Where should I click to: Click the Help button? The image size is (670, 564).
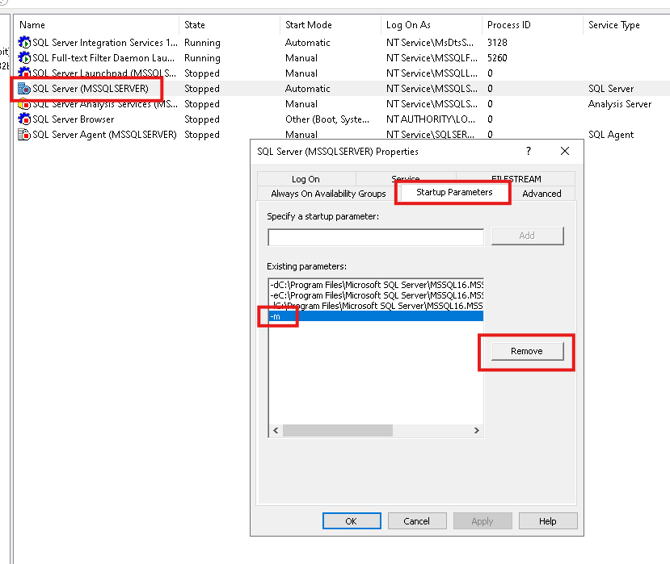pos(548,521)
